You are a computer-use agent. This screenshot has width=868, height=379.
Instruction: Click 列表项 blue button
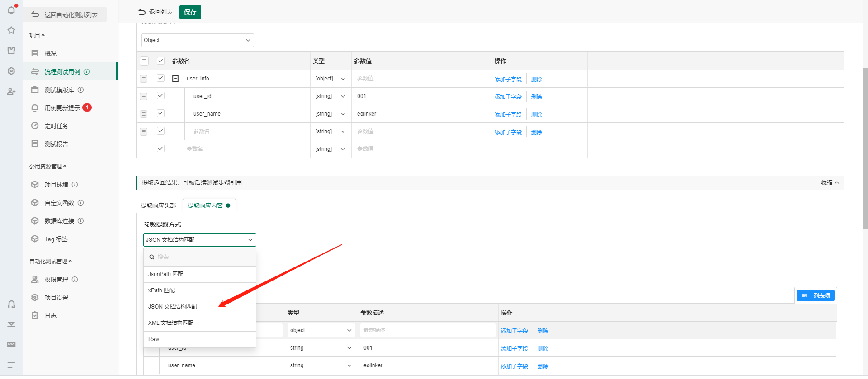click(x=816, y=295)
